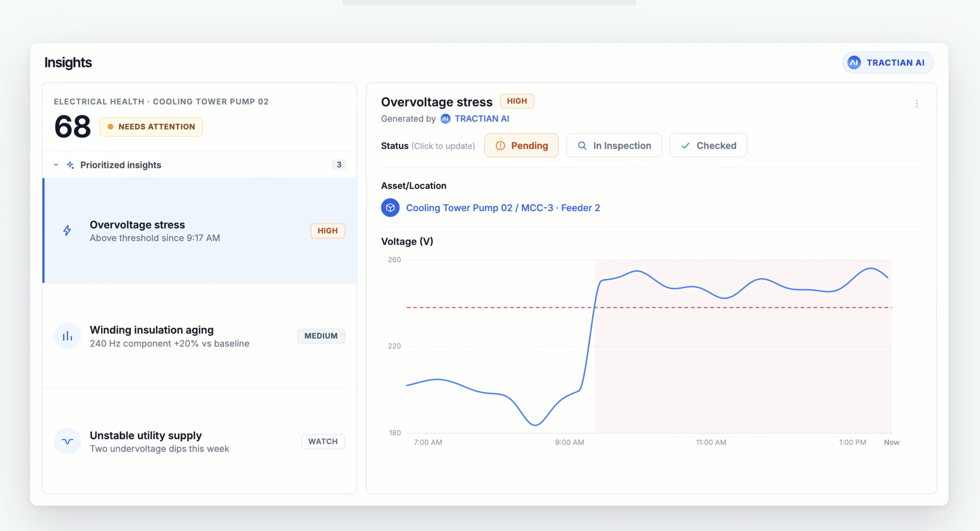Open Cooling Tower Pump 02 / MCC-3 link
This screenshot has height=531, width=980.
pos(503,208)
